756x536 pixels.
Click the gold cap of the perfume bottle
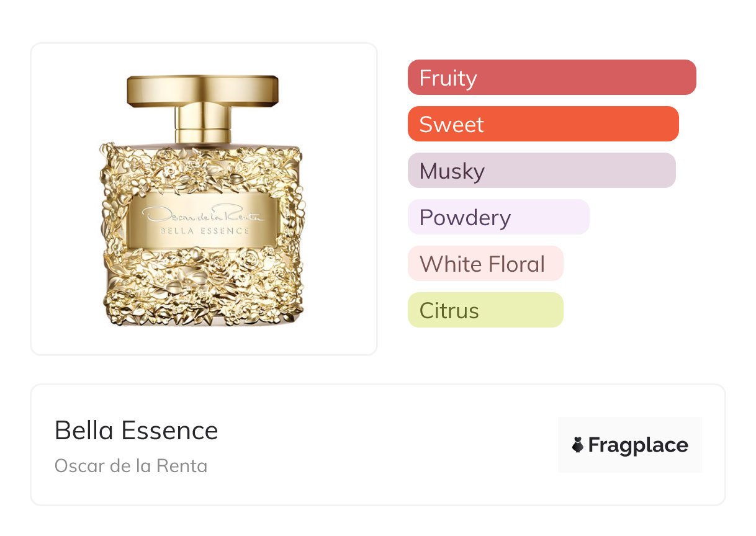(x=202, y=90)
